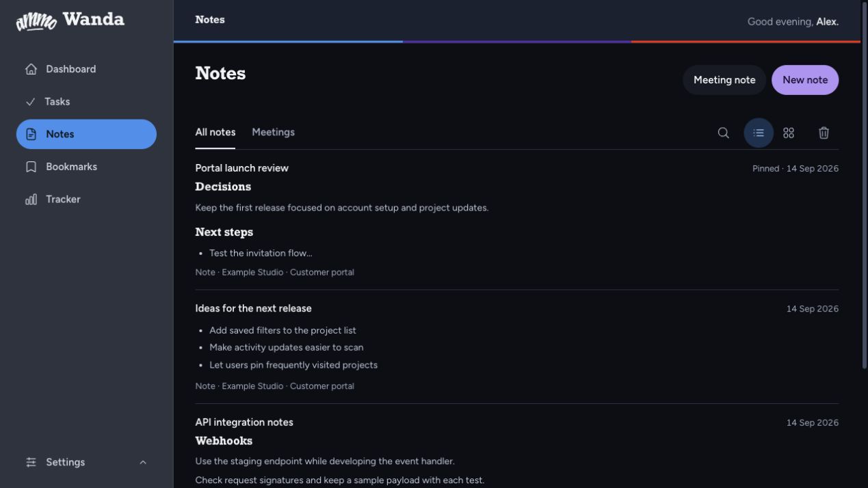This screenshot has width=868, height=488.
Task: Select the All notes tab
Action: [x=215, y=133]
